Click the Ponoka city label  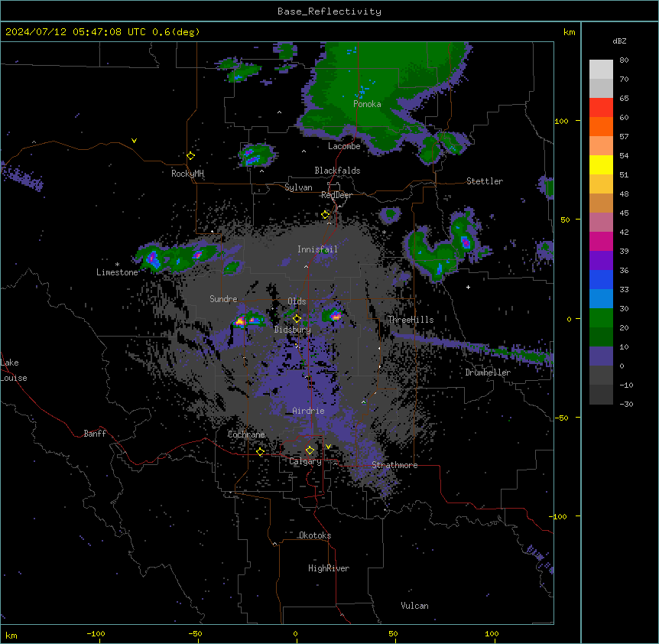(367, 104)
